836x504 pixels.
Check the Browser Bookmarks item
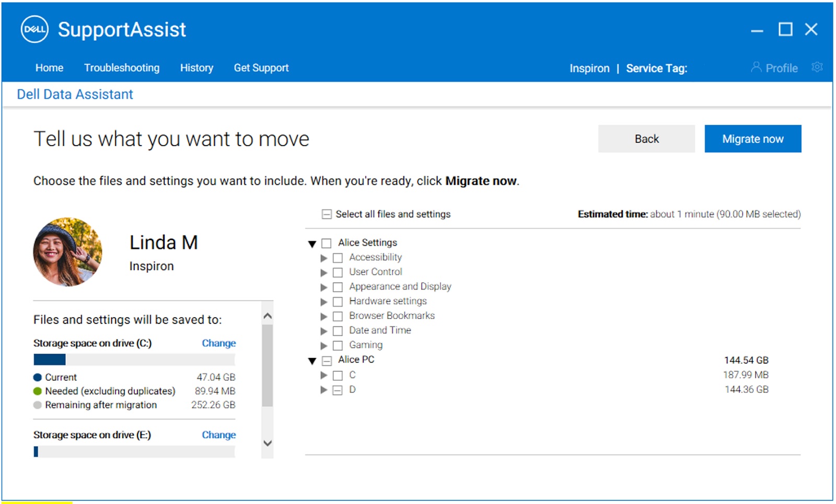(338, 316)
